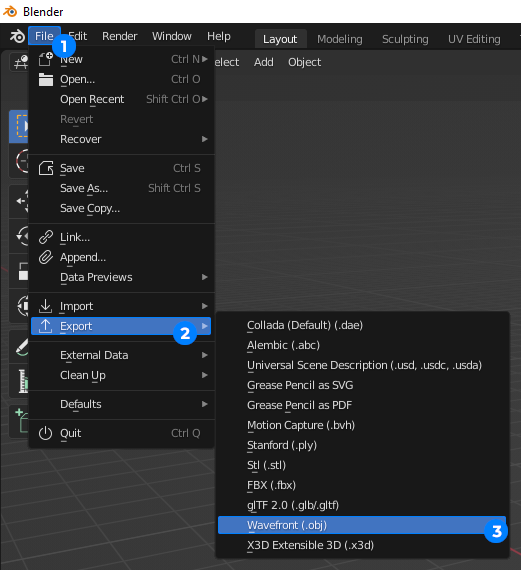Open the Render menu

120,36
